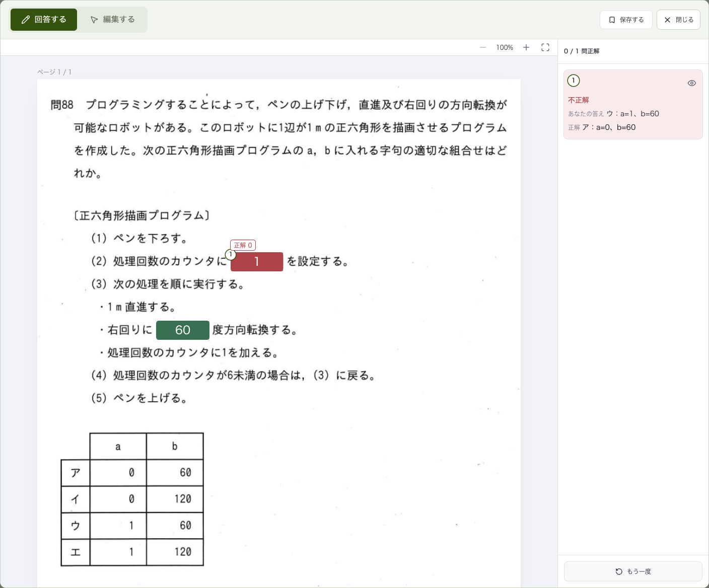The image size is (709, 588).
Task: Click the エ row label in table
Action: 76,553
